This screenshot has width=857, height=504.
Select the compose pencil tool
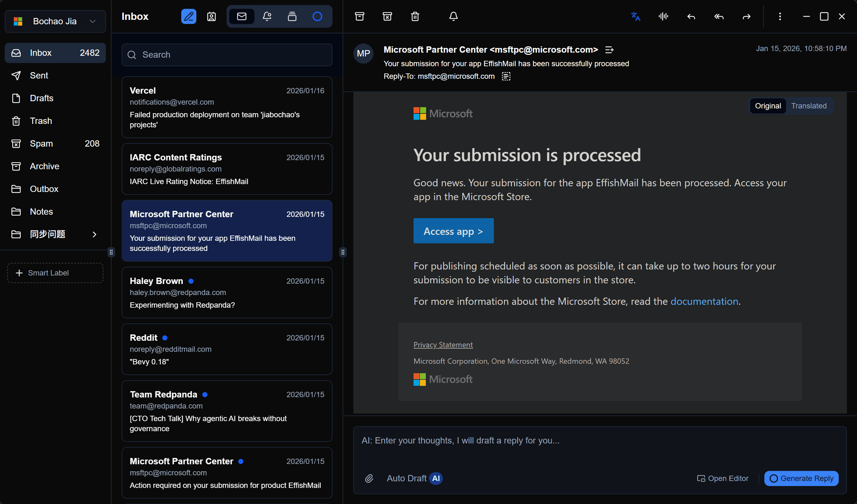click(189, 16)
